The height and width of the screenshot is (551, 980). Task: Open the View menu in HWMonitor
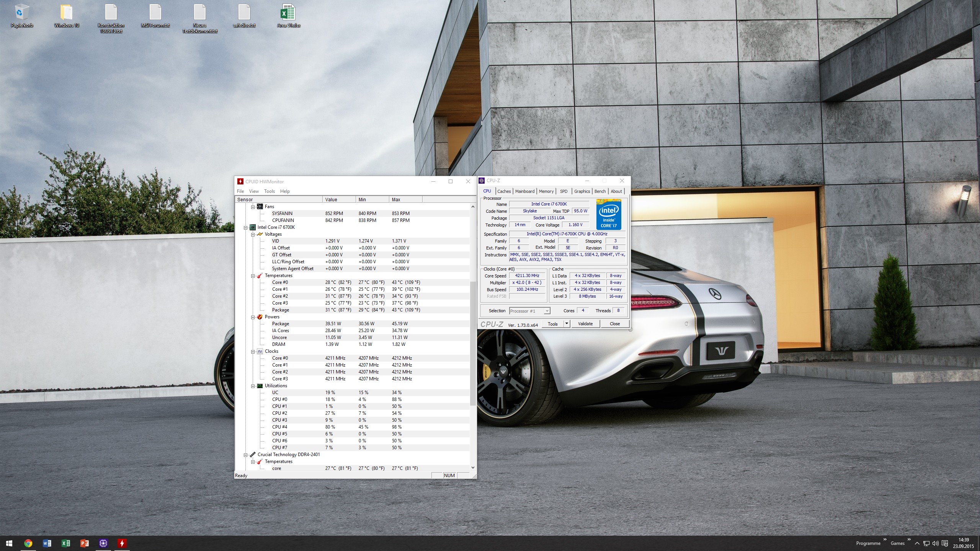coord(254,191)
